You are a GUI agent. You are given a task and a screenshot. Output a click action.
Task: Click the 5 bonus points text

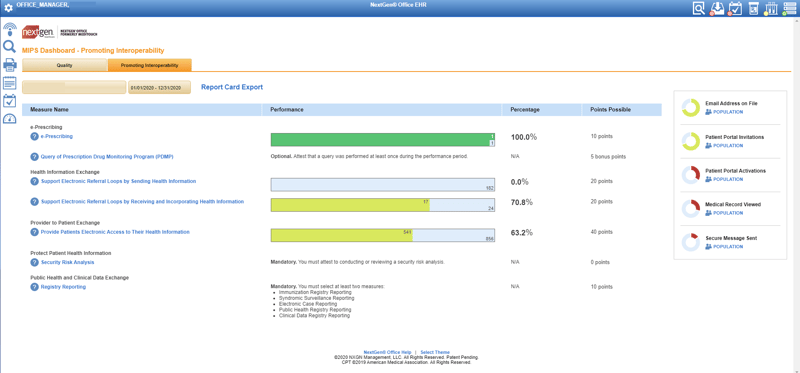pyautogui.click(x=608, y=157)
